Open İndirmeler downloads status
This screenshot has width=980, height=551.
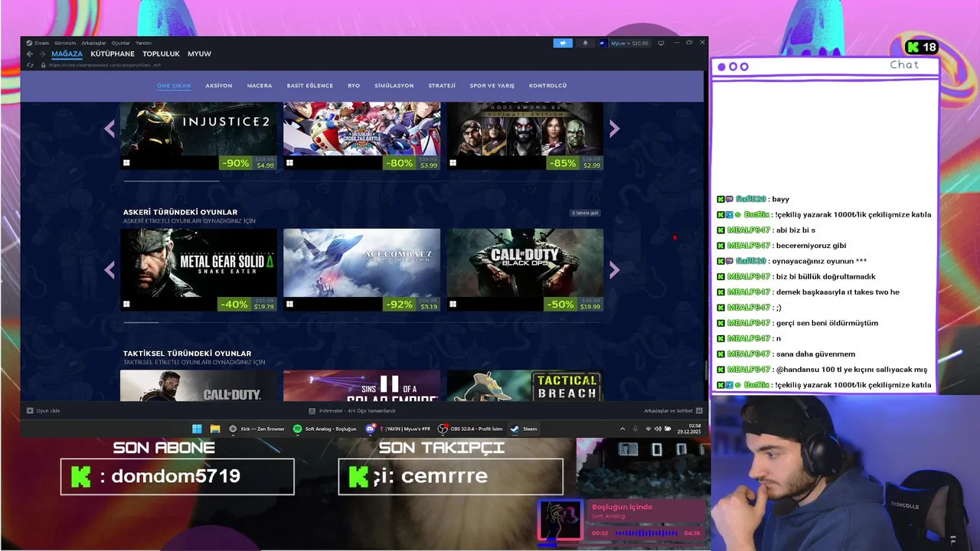coord(352,411)
